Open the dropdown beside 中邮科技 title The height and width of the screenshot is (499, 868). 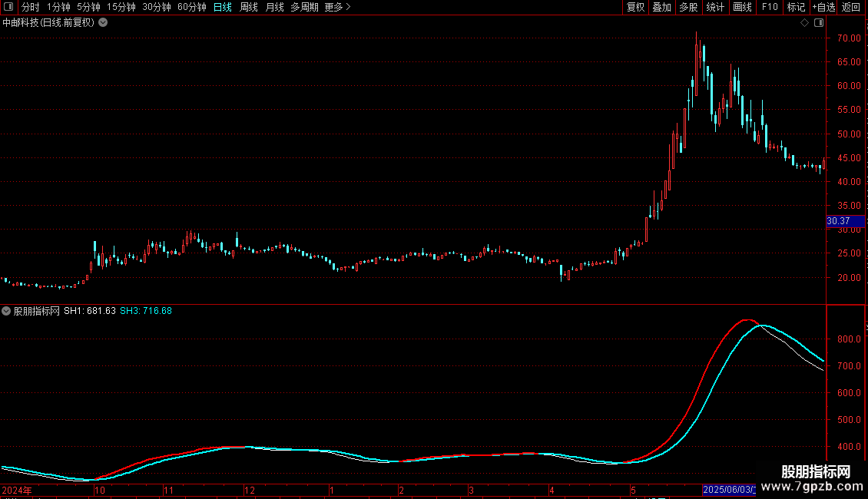coord(103,23)
